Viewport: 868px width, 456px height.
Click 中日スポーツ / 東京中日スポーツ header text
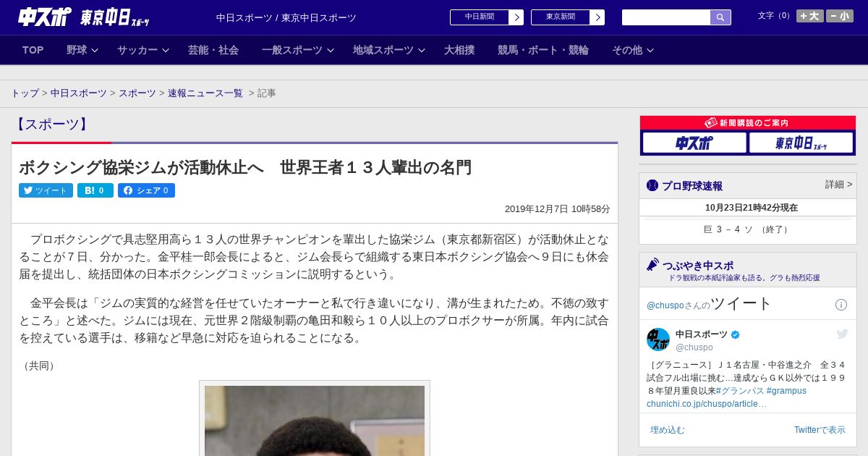point(286,17)
